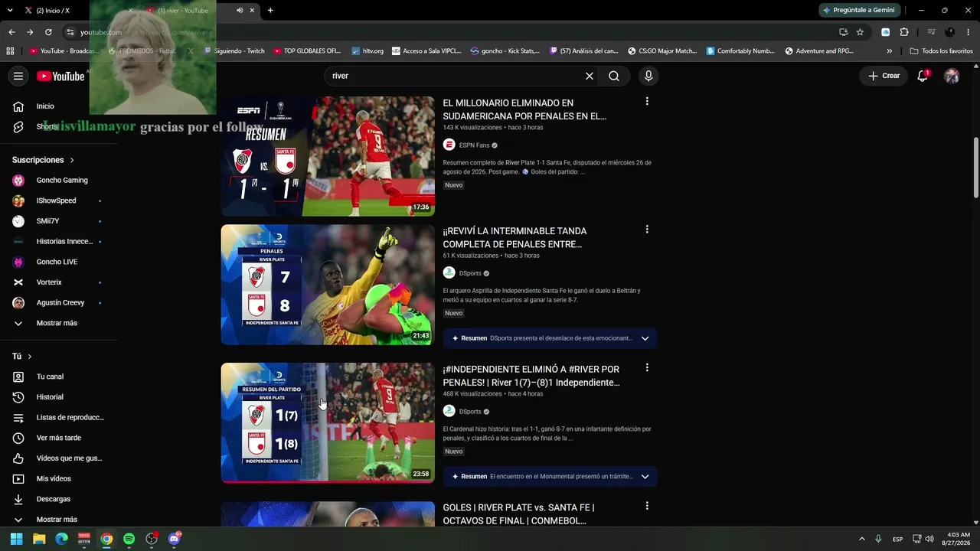Open the Windows Start menu
The height and width of the screenshot is (551, 980).
tap(16, 539)
